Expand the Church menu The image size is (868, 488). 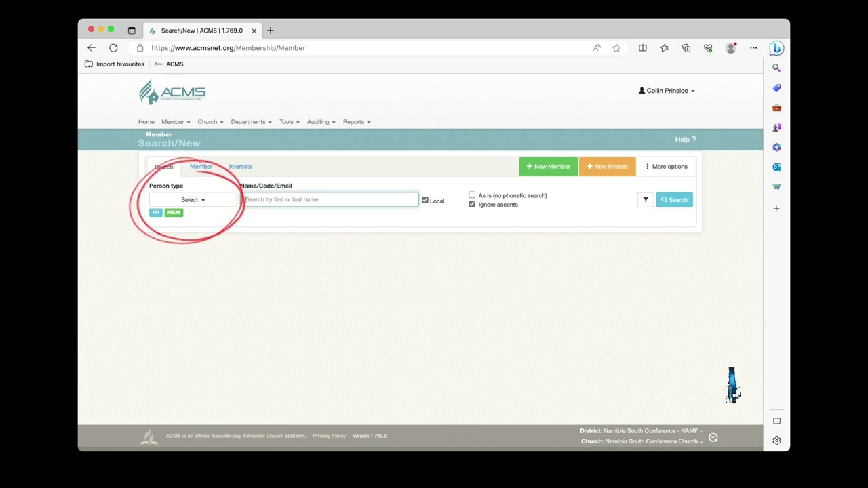[x=210, y=122]
